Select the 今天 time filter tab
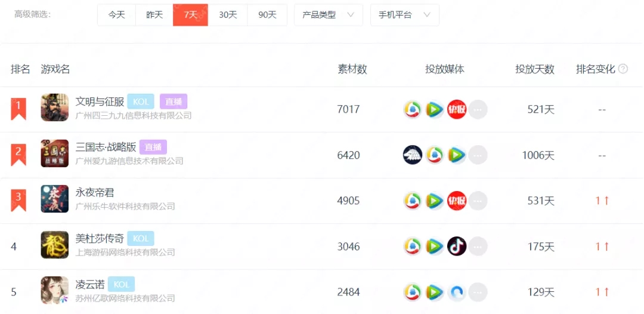The height and width of the screenshot is (314, 644). 117,15
